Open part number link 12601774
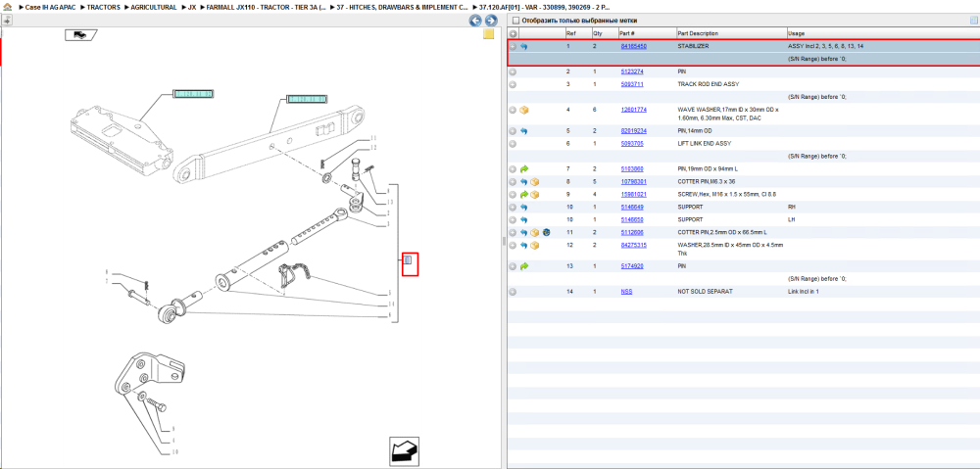The width and height of the screenshot is (980, 469). tap(633, 110)
